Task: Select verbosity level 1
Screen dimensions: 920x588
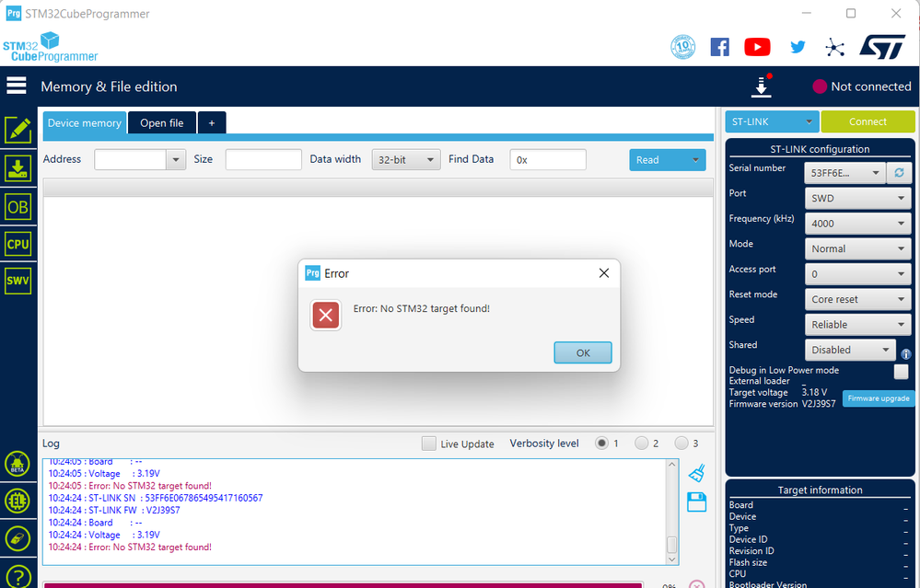Action: point(601,444)
